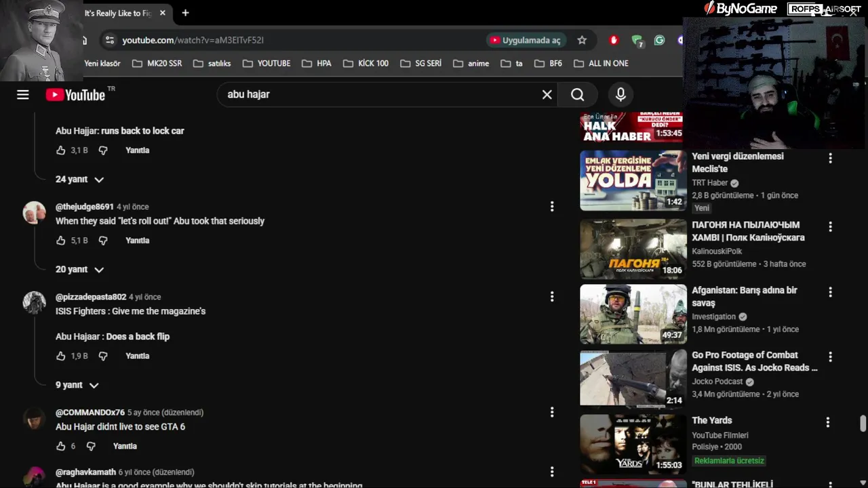Click the browser address bar URL
The height and width of the screenshot is (488, 868).
[193, 40]
